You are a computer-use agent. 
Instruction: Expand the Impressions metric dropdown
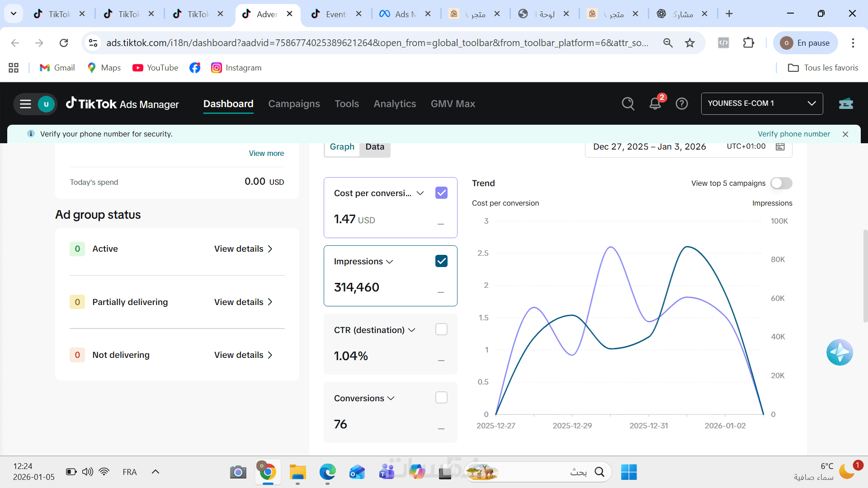tap(390, 262)
